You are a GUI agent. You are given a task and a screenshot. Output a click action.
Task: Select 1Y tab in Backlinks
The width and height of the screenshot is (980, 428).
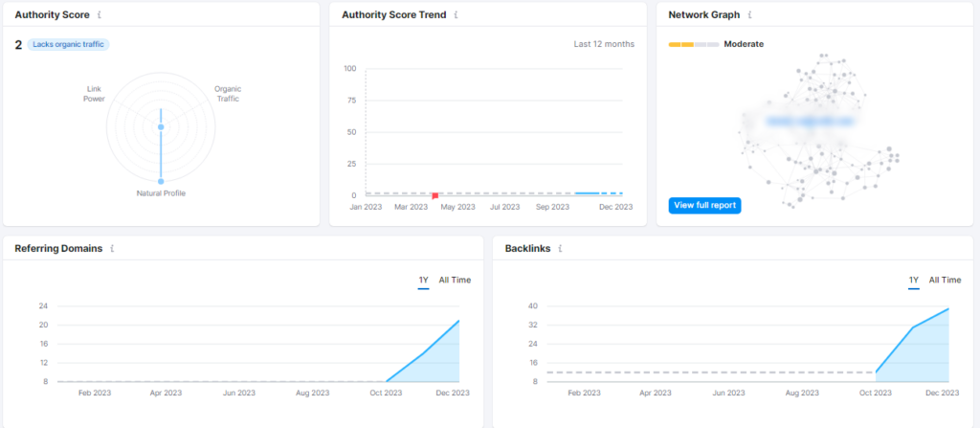(914, 281)
